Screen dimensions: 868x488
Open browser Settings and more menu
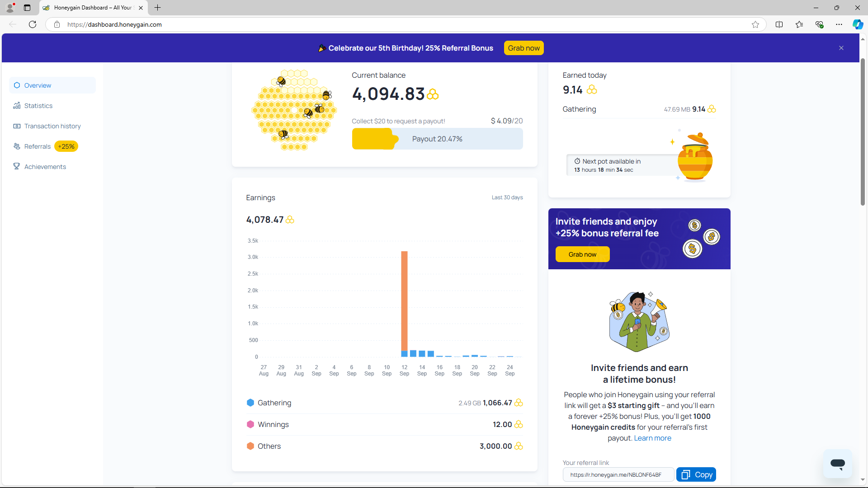[x=839, y=24]
